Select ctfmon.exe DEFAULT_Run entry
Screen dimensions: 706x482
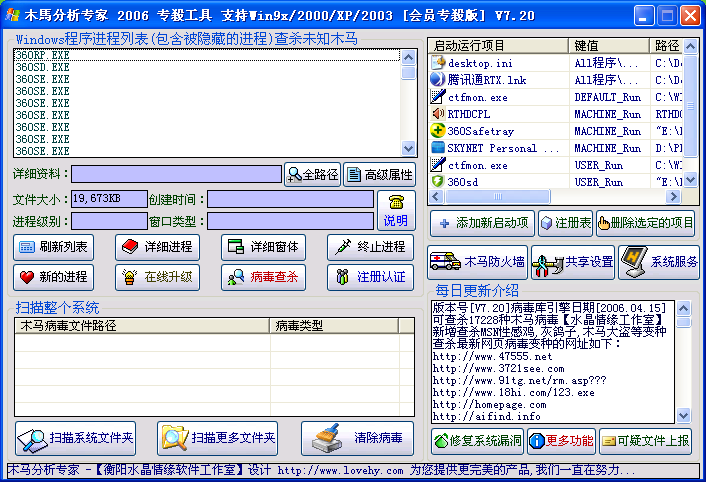(556, 97)
